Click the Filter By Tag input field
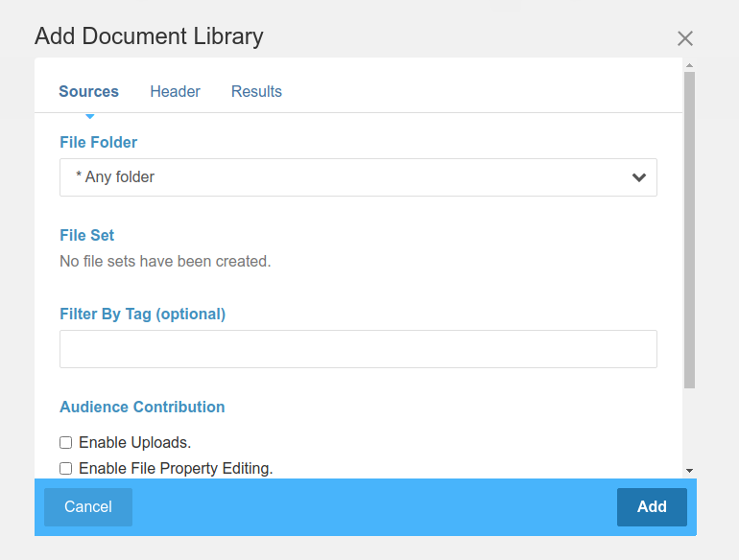The width and height of the screenshot is (739, 560). pyautogui.click(x=358, y=349)
